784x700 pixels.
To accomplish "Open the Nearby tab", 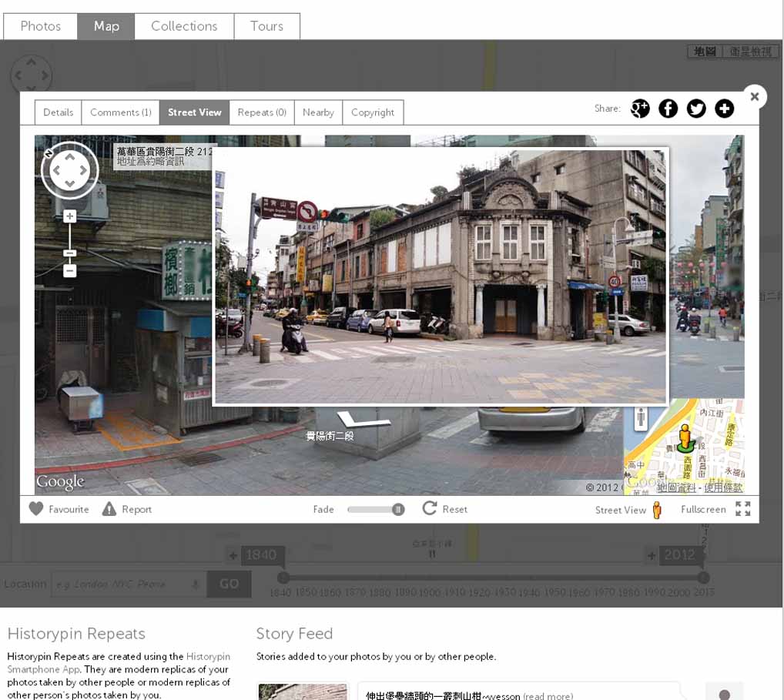I will click(319, 112).
